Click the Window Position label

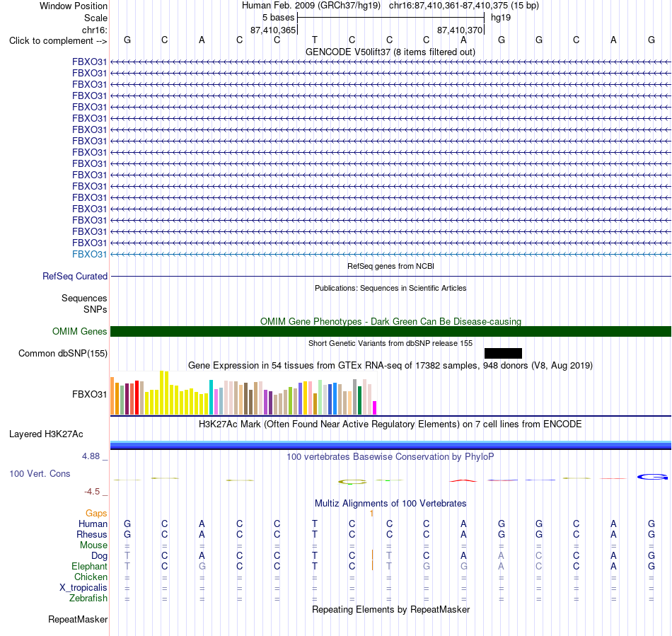(74, 6)
